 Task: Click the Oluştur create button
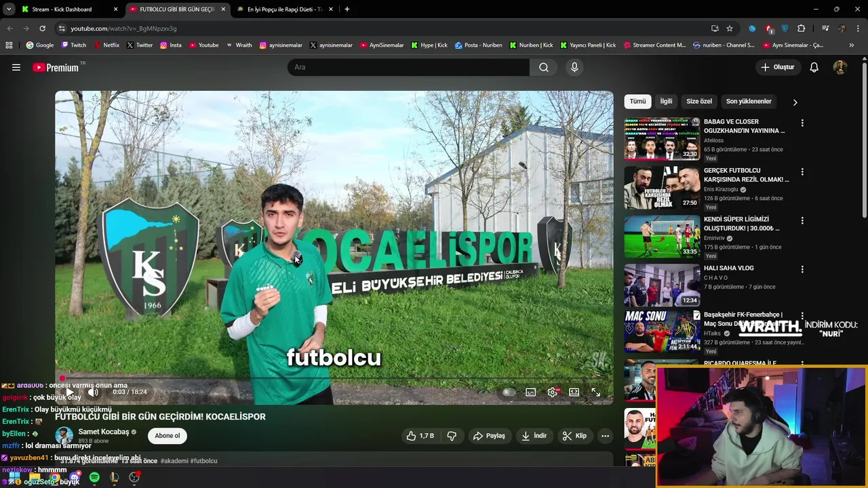click(x=777, y=67)
